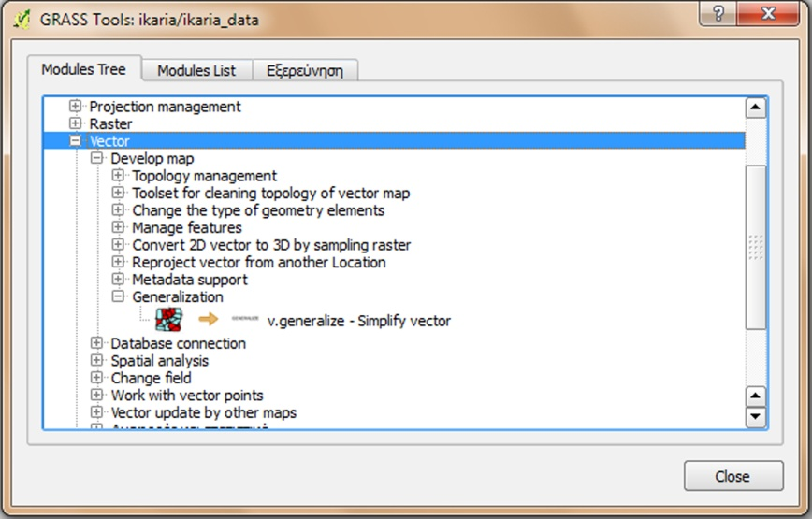Select the Raster tree item
Viewport: 812px width, 519px height.
110,123
